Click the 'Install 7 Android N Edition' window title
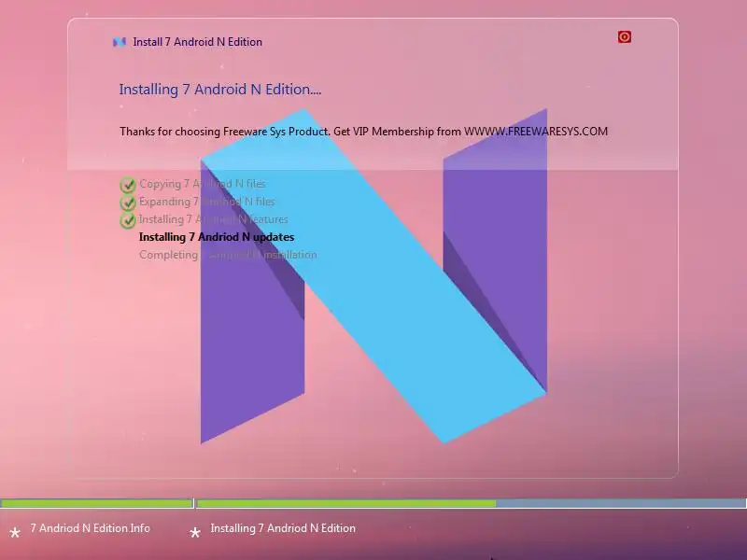 tap(197, 42)
